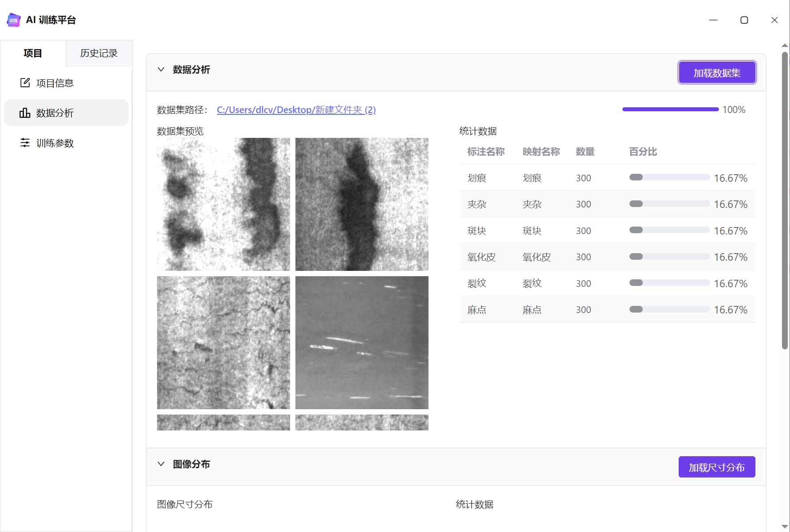Image resolution: width=790 pixels, height=532 pixels.
Task: Click the 项目信息 edit icon in sidebar
Action: 25,82
